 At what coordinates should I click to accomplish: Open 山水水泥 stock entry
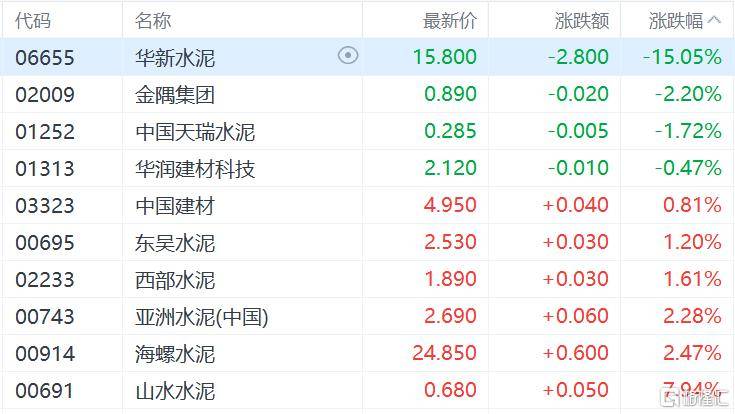[368, 391]
